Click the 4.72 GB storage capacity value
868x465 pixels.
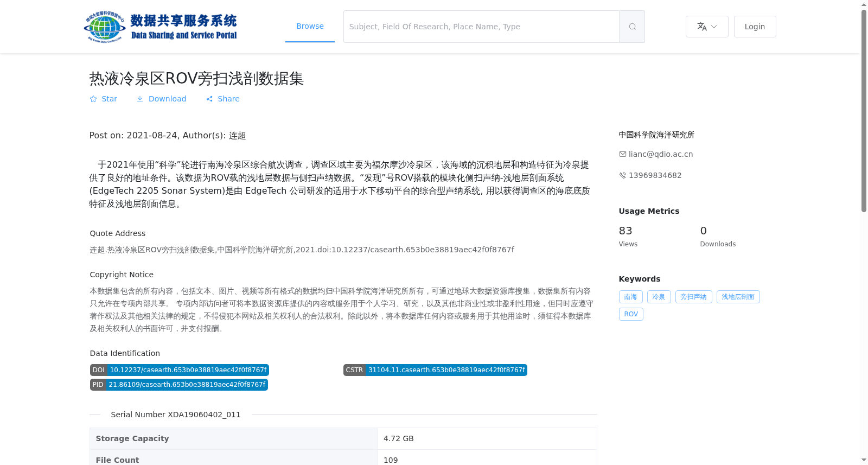click(x=399, y=438)
